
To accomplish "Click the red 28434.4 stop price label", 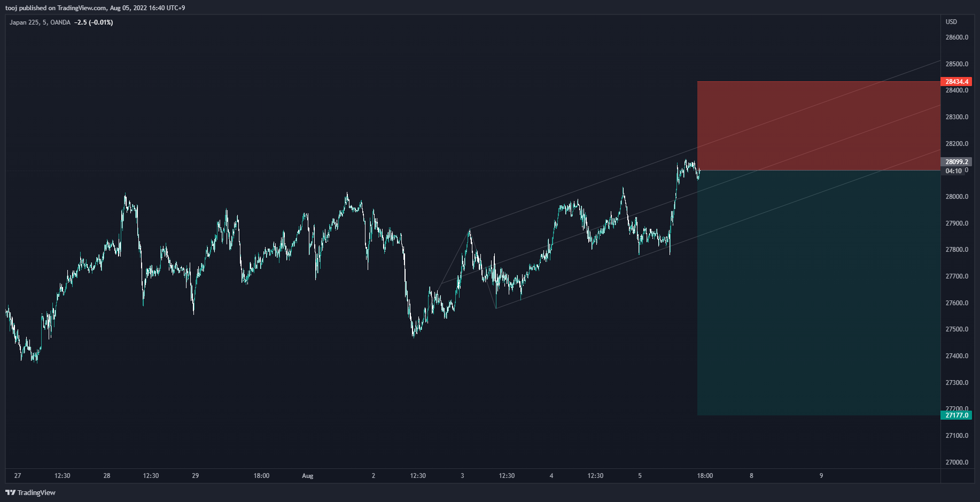I will click(956, 82).
